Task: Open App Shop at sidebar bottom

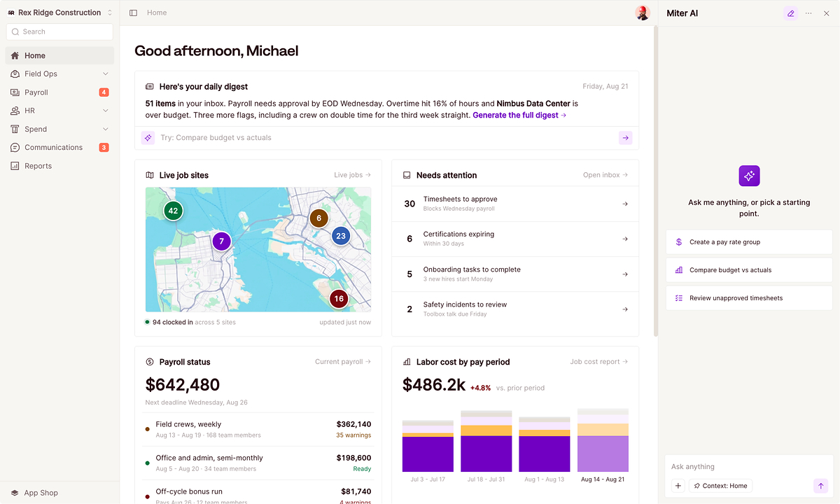Action: (59, 493)
